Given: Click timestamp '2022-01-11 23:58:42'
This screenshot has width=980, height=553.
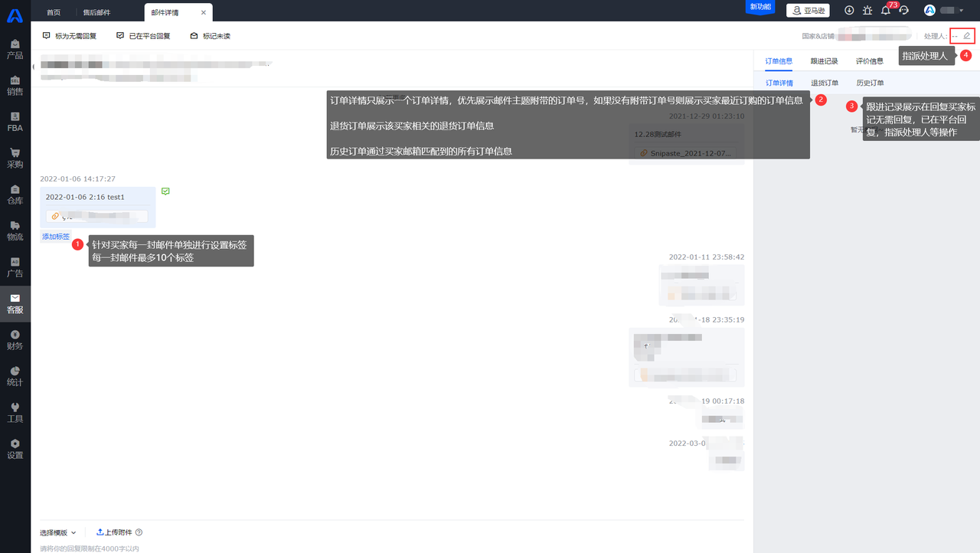Looking at the screenshot, I should pyautogui.click(x=707, y=257).
